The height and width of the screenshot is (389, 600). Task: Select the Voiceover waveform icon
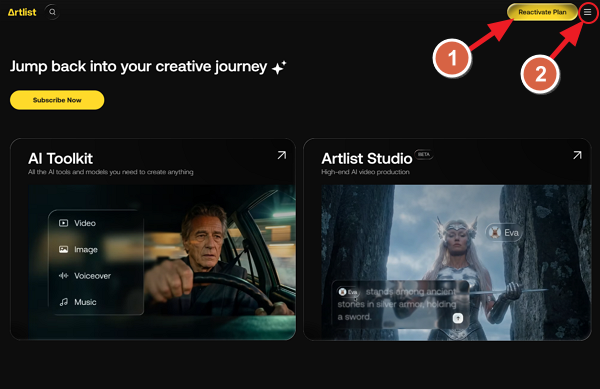point(64,276)
